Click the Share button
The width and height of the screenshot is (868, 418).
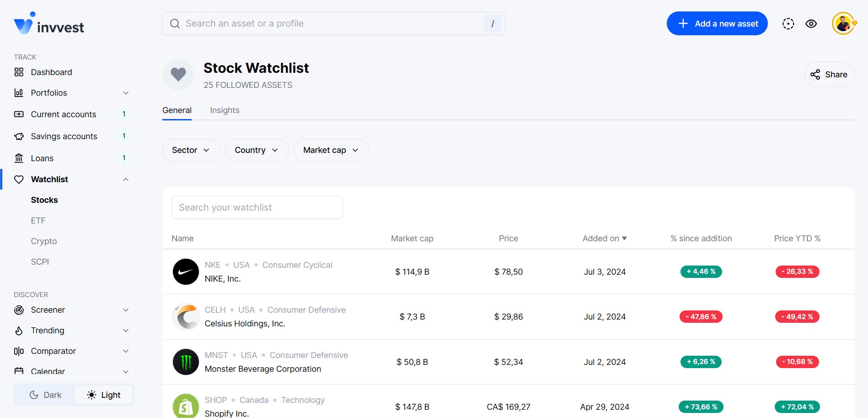829,75
